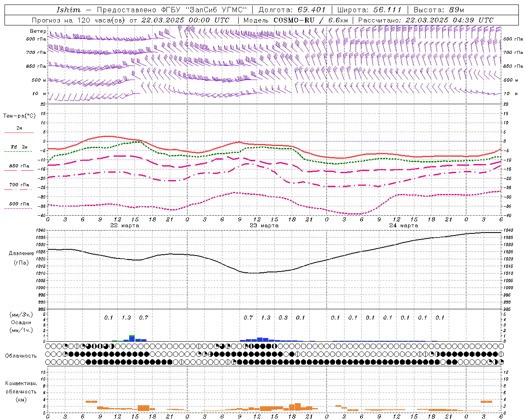
Task: Click the tallest blue precipitation bar on 22 марта
Action: pos(132,338)
